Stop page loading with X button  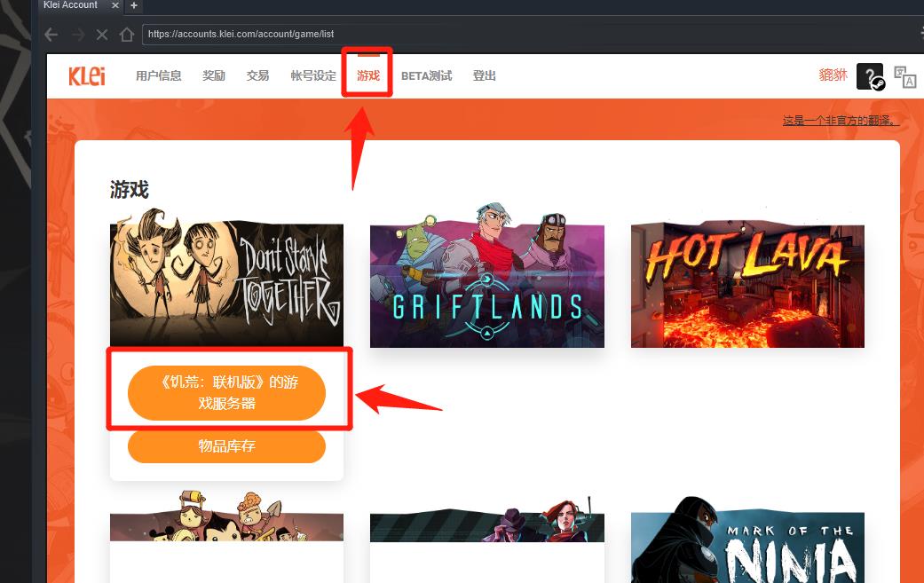[x=102, y=35]
